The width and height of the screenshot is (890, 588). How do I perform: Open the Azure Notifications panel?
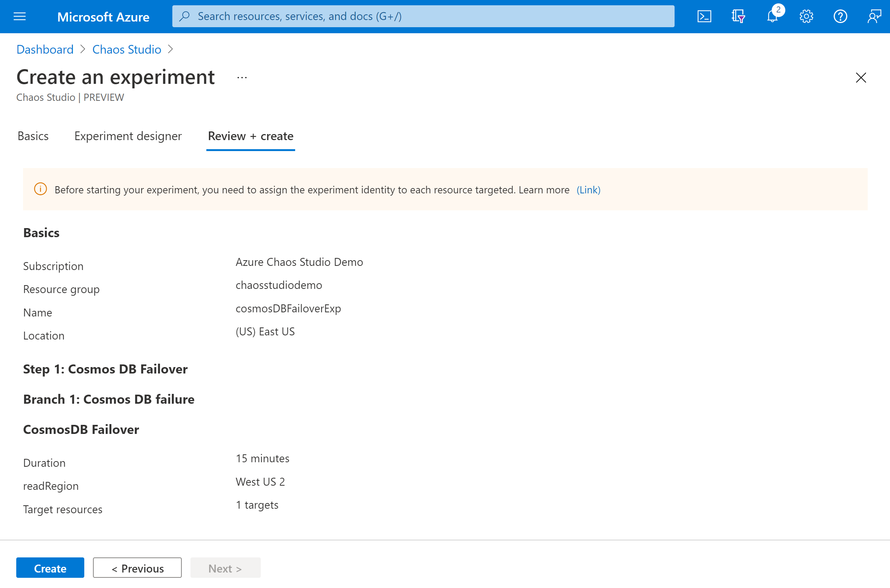pos(772,16)
